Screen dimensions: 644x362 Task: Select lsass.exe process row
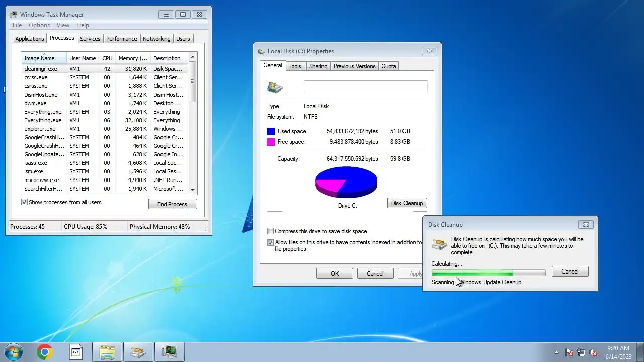point(105,163)
